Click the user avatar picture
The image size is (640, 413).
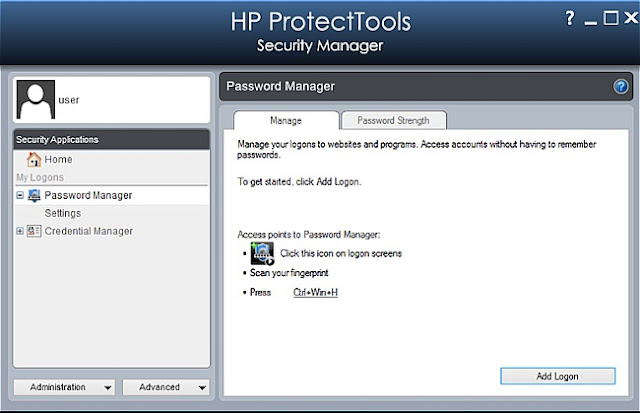[x=36, y=100]
